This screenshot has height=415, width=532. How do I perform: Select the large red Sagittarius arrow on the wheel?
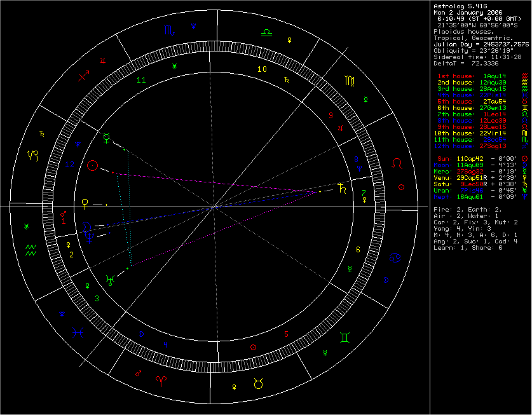pyautogui.click(x=84, y=76)
